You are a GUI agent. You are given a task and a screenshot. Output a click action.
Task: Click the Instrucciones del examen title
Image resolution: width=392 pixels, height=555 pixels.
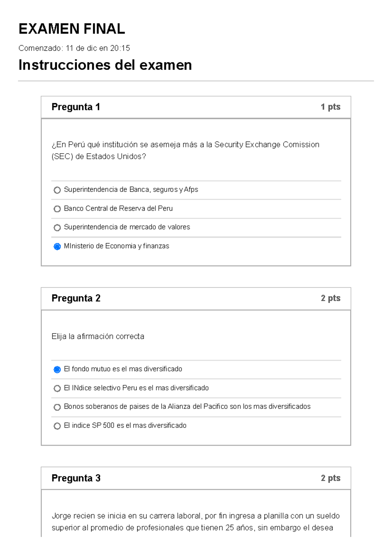coord(106,65)
